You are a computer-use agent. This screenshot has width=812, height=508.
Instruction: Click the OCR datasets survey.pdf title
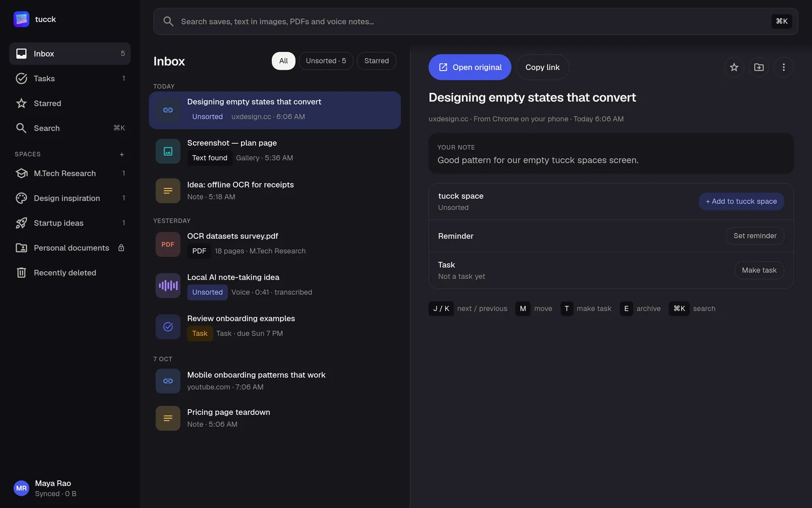click(x=232, y=236)
